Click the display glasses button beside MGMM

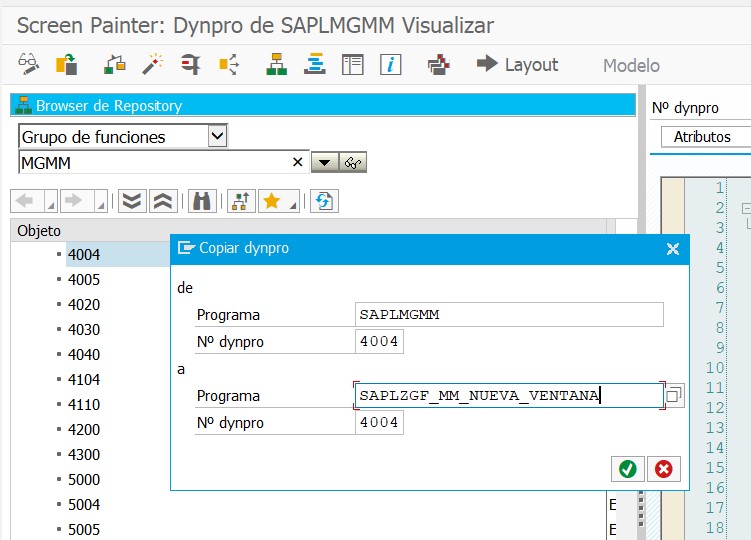353,162
